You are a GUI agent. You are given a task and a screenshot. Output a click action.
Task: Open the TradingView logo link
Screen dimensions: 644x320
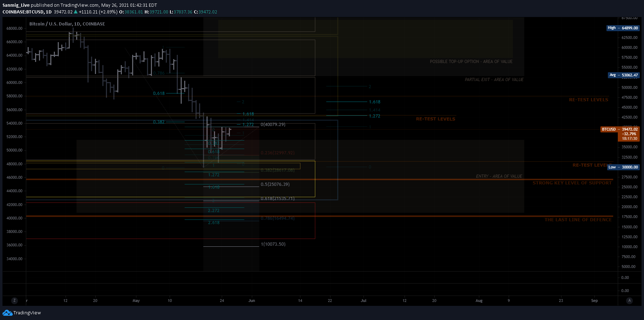click(x=22, y=313)
